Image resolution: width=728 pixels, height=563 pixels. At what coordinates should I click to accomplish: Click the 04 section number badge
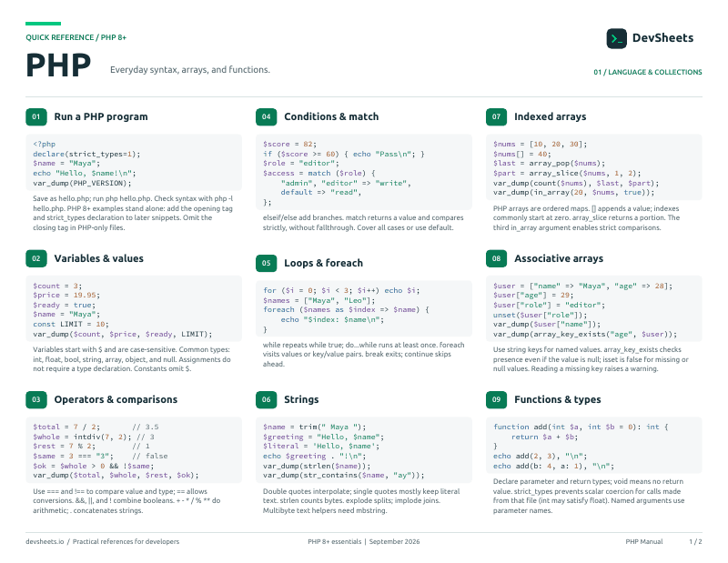click(266, 117)
